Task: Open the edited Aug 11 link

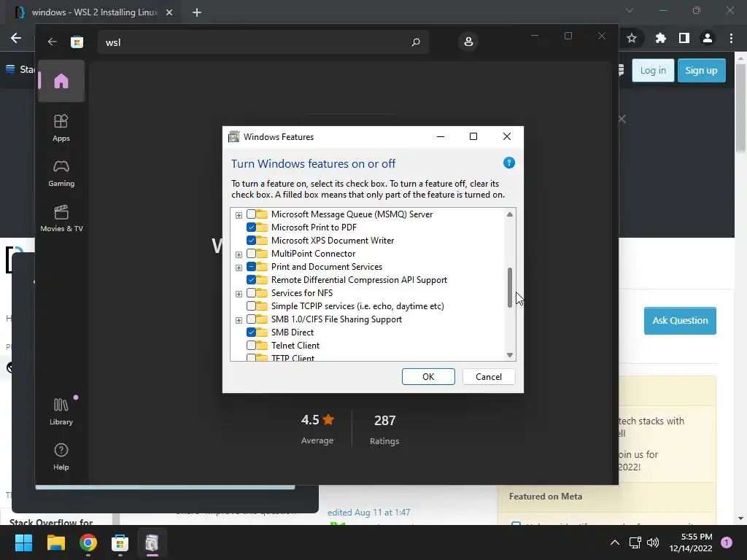Action: [x=368, y=513]
